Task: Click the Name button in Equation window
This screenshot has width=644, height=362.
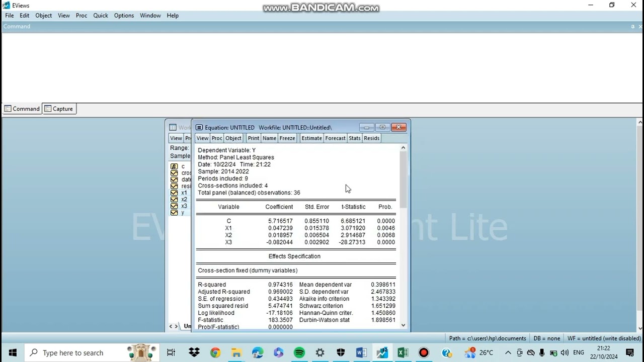Action: [269, 138]
